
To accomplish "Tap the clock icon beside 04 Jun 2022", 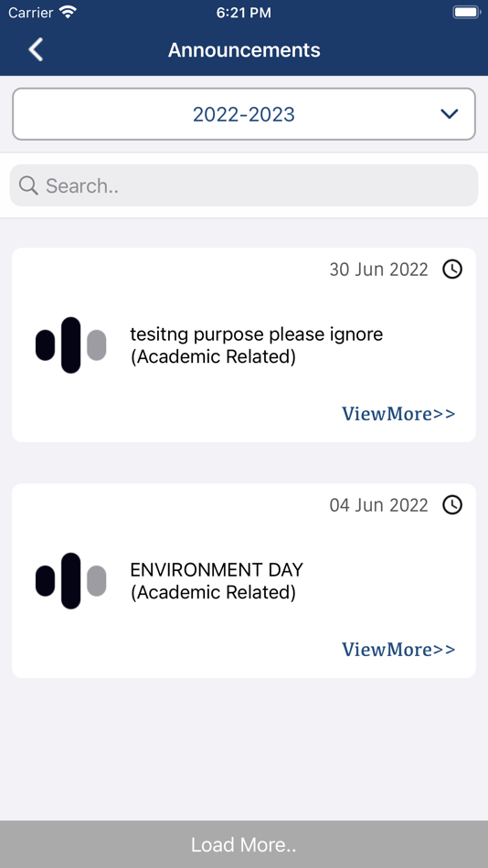I will pos(452,505).
